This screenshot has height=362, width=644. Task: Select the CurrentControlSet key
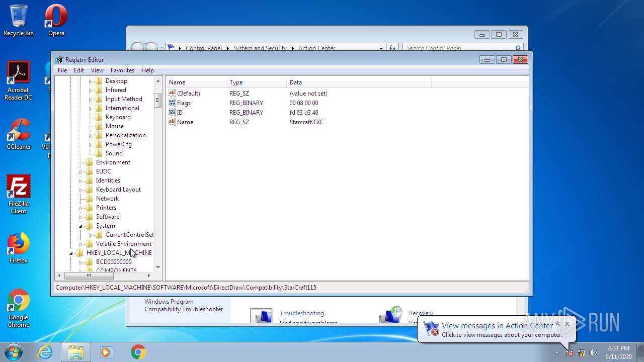(129, 235)
